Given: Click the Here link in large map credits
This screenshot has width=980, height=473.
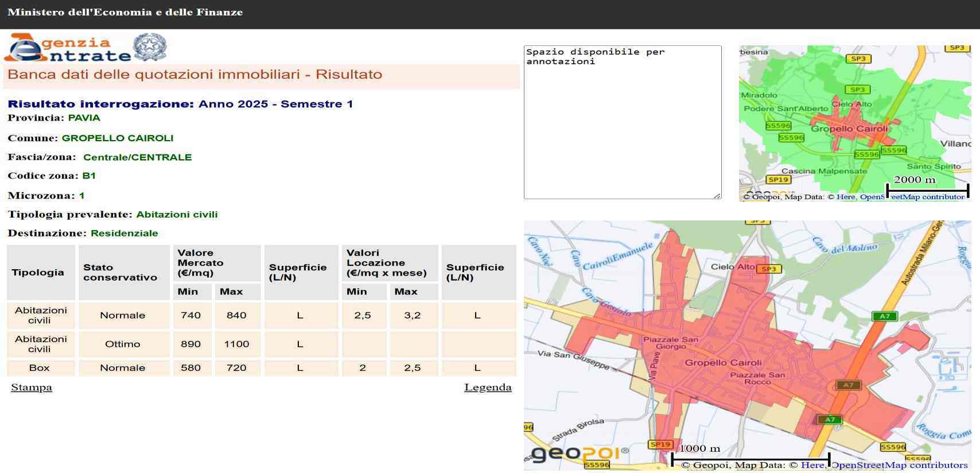Looking at the screenshot, I should pyautogui.click(x=812, y=465).
